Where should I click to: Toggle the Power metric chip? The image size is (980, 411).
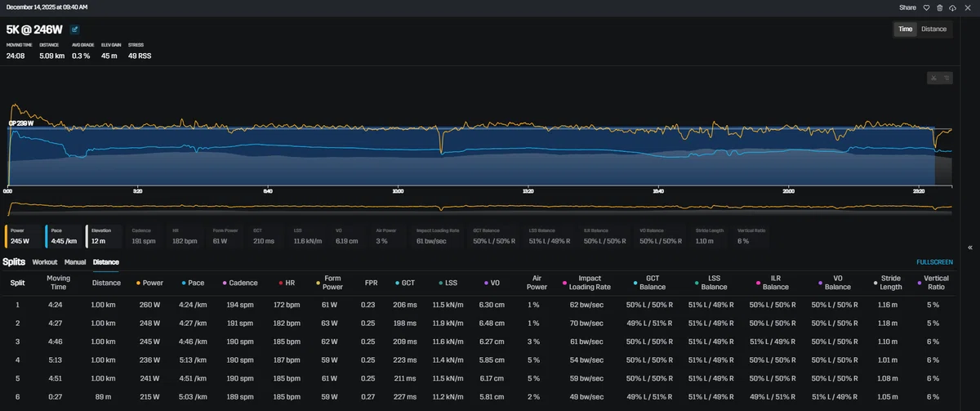[x=23, y=235]
